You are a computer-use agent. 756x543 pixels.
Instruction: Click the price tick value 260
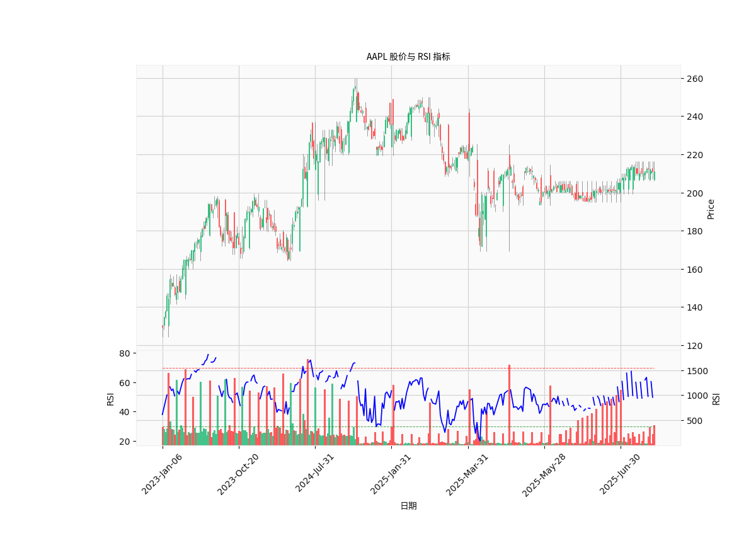point(695,79)
